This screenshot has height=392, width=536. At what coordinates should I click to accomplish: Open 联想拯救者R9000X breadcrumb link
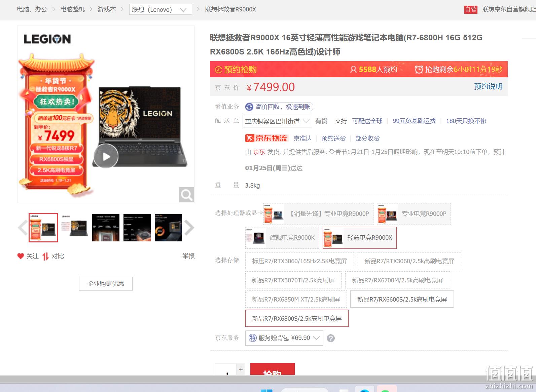(x=230, y=9)
